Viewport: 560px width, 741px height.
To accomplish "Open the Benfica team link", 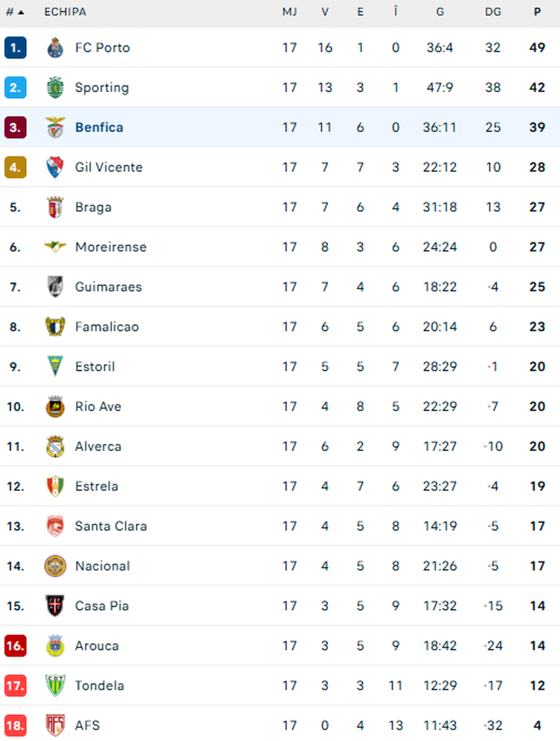I will click(x=99, y=128).
